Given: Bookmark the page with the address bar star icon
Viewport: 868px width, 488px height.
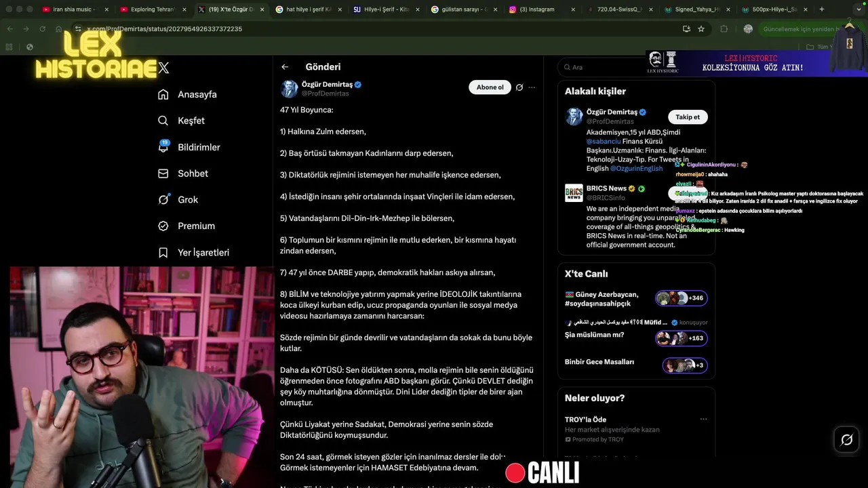Looking at the screenshot, I should pyautogui.click(x=701, y=28).
